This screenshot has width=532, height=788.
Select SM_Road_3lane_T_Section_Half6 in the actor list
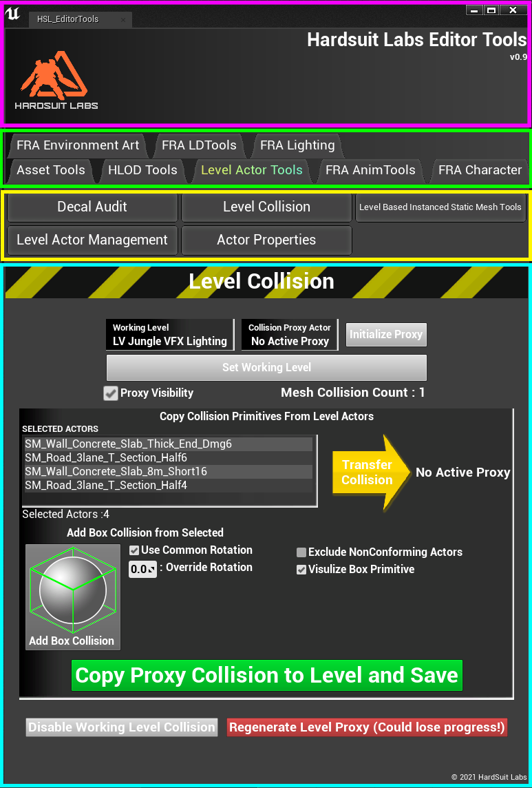pyautogui.click(x=168, y=458)
